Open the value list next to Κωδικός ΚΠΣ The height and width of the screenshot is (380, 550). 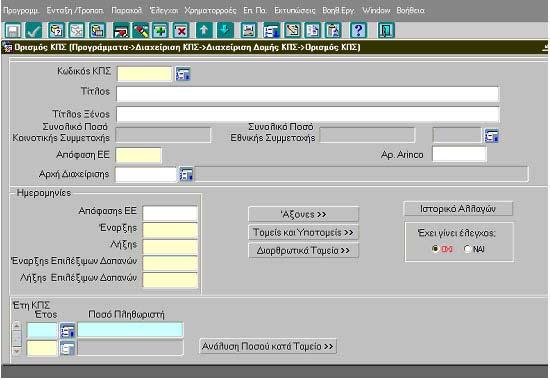coord(183,74)
